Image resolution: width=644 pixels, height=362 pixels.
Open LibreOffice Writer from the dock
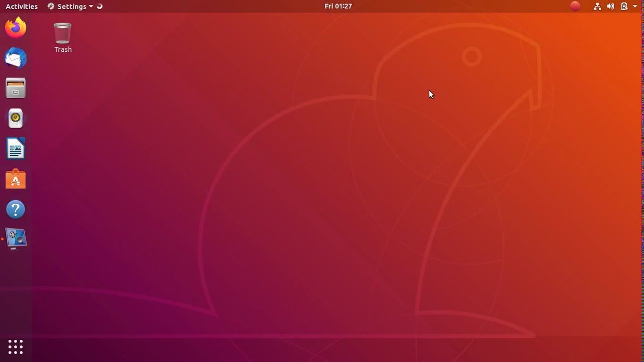[16, 149]
